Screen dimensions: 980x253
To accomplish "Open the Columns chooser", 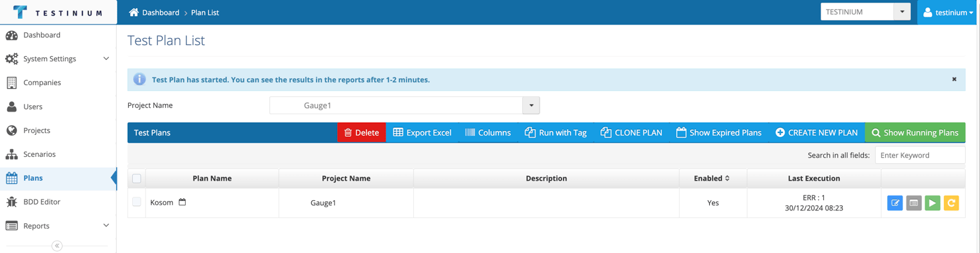I will click(488, 132).
